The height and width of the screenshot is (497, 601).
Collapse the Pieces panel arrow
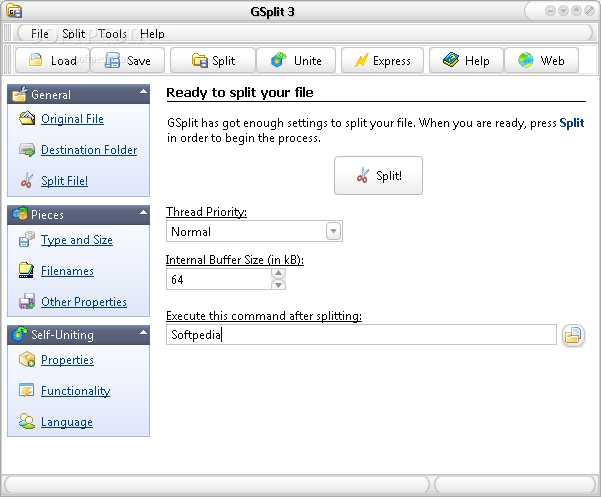[x=143, y=212]
